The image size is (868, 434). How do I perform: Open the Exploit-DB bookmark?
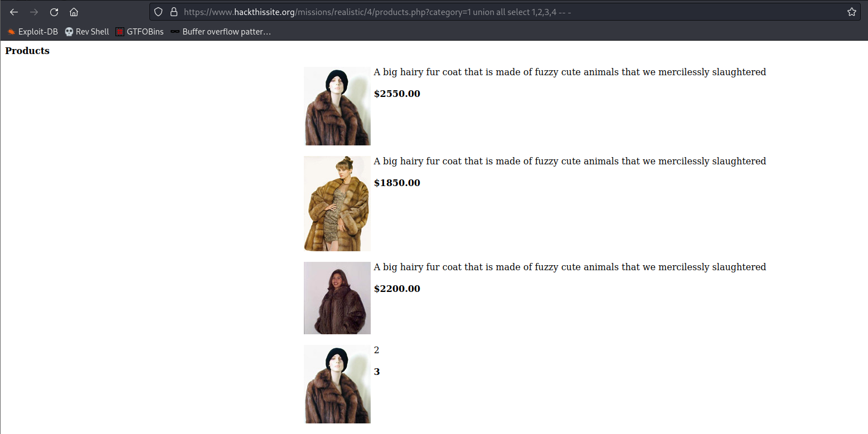[33, 32]
